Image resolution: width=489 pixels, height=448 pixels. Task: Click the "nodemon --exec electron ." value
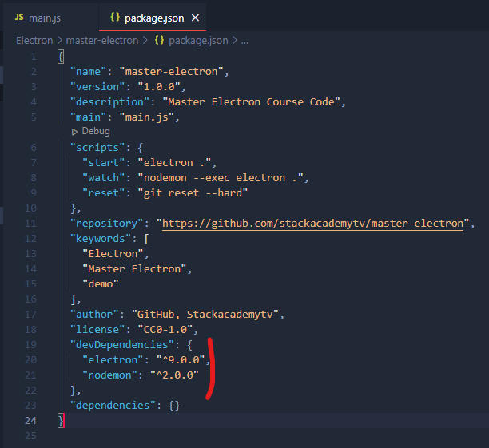(x=221, y=178)
